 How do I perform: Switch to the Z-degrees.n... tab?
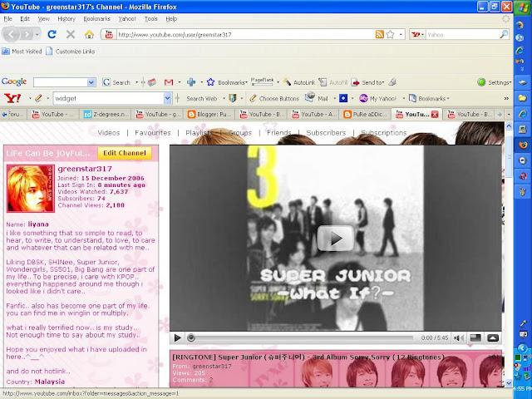click(106, 115)
